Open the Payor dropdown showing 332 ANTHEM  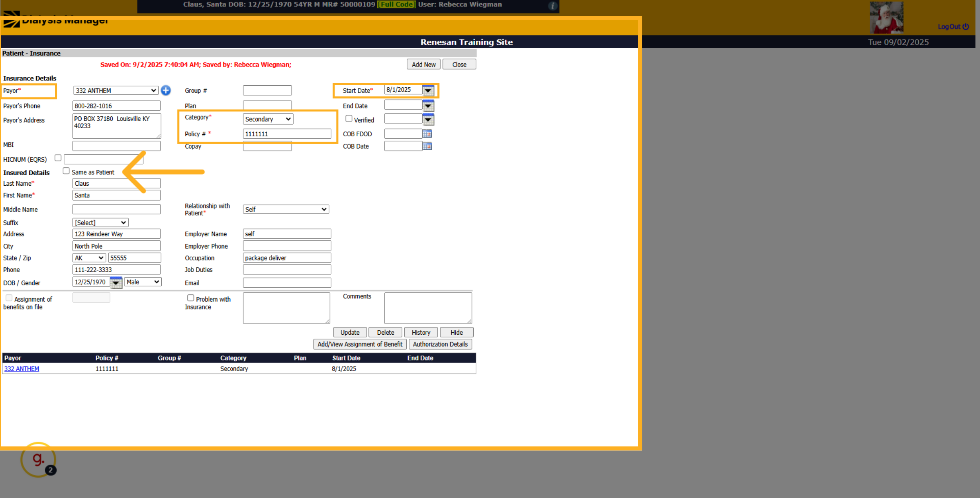pos(116,90)
